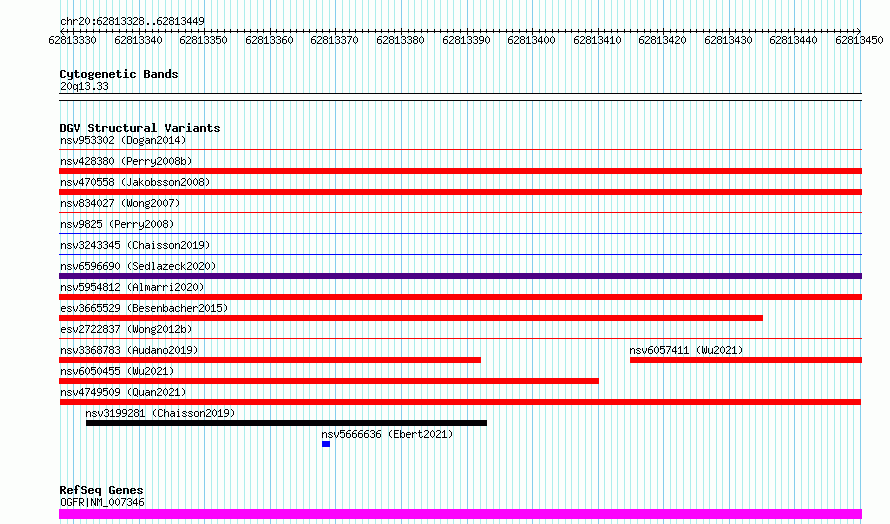890x524 pixels.
Task: Click the small blue nsv5666636 marker
Action: coord(326,444)
